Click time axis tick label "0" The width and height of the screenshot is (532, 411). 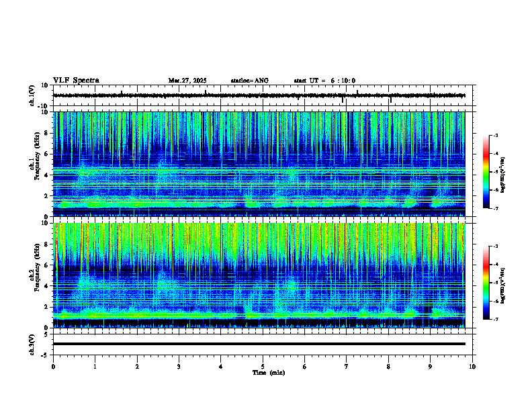[53, 367]
